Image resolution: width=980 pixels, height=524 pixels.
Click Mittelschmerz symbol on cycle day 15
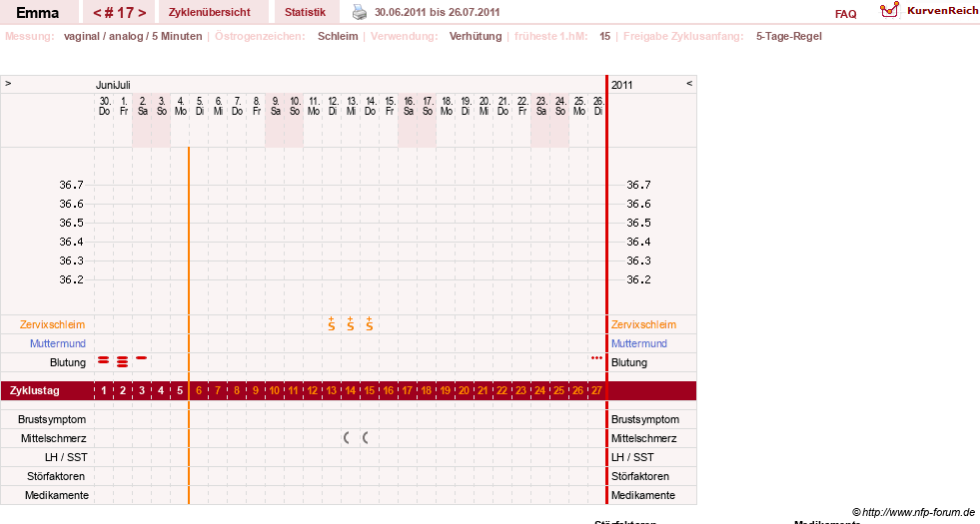tap(366, 438)
